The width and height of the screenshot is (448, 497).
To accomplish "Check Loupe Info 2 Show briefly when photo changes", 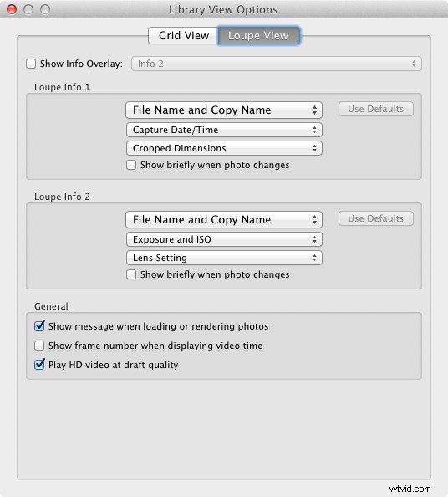I will [131, 274].
